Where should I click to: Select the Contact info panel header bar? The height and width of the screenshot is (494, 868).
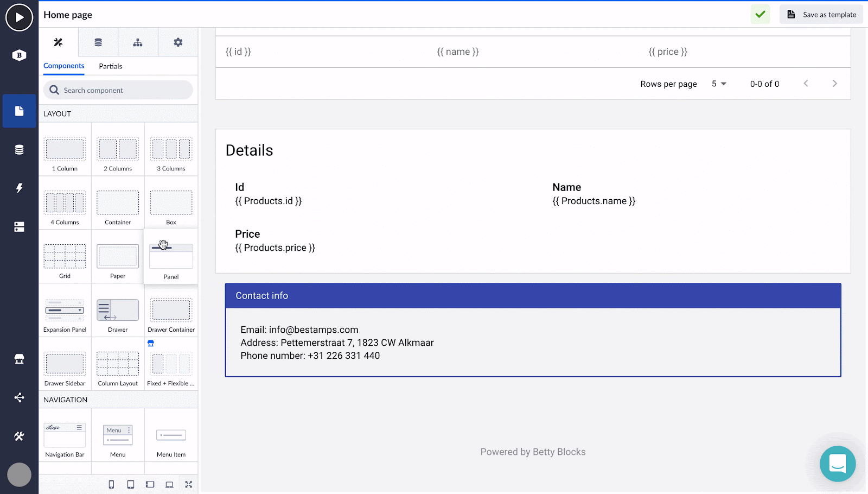tap(533, 296)
